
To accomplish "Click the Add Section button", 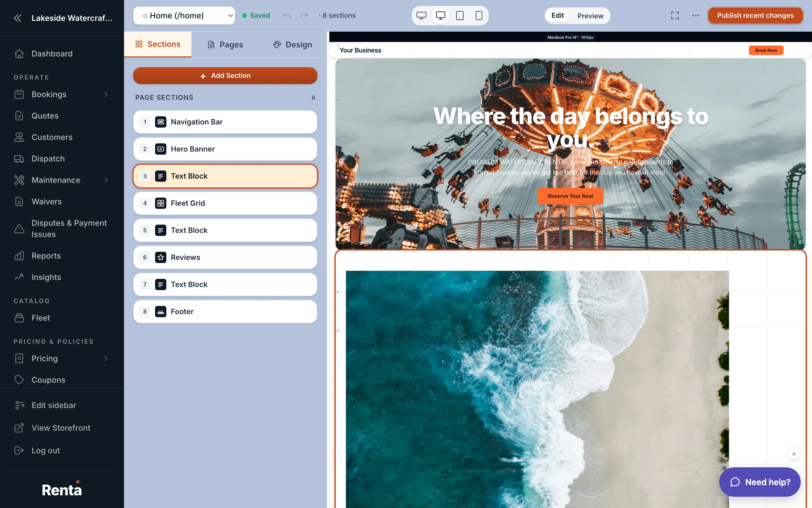I will 225,76.
